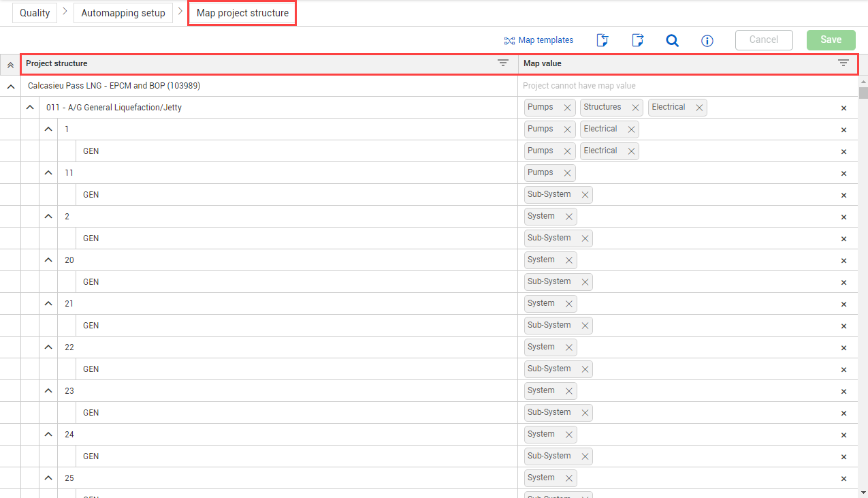Open the Project structure column filter
This screenshot has height=498, width=868.
pyautogui.click(x=503, y=63)
